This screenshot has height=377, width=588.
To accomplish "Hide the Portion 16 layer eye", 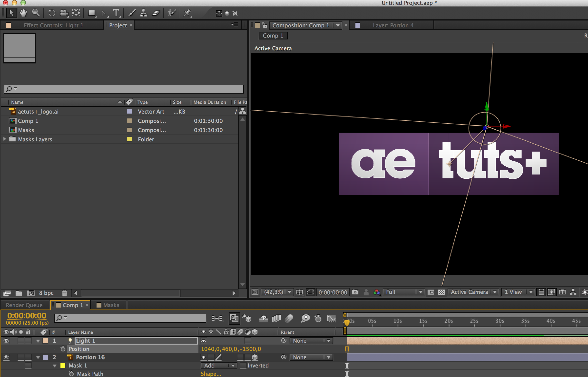I will tap(6, 357).
